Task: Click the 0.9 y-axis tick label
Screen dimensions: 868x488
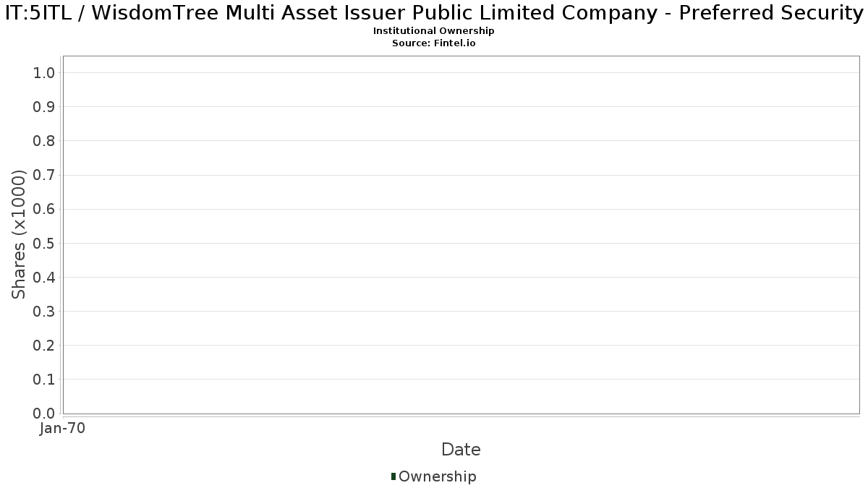Action: click(x=44, y=106)
